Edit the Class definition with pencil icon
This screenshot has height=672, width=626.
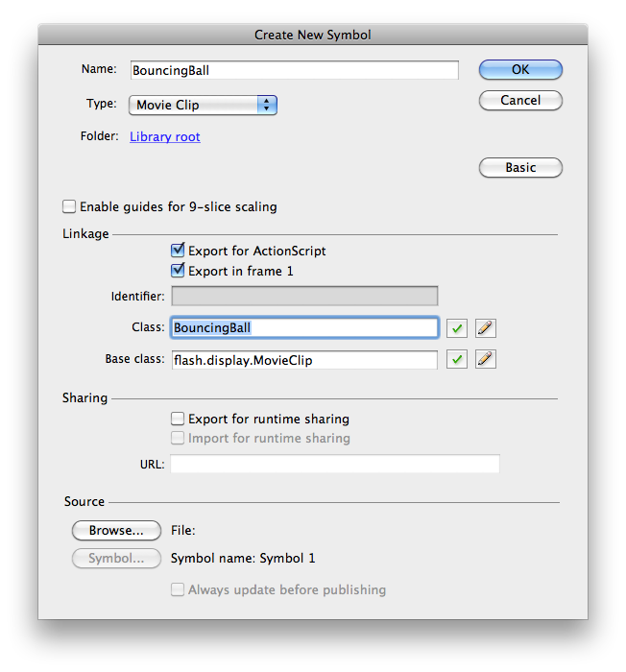pos(486,328)
